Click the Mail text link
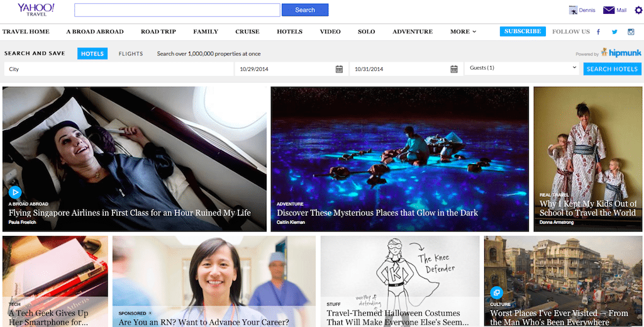644x327 pixels. (x=621, y=10)
